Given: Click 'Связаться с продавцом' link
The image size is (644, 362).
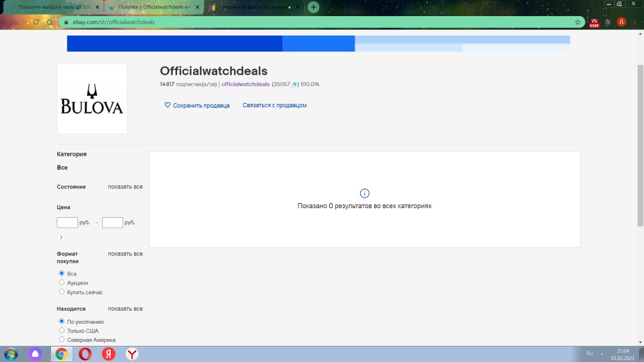Looking at the screenshot, I should coord(274,106).
